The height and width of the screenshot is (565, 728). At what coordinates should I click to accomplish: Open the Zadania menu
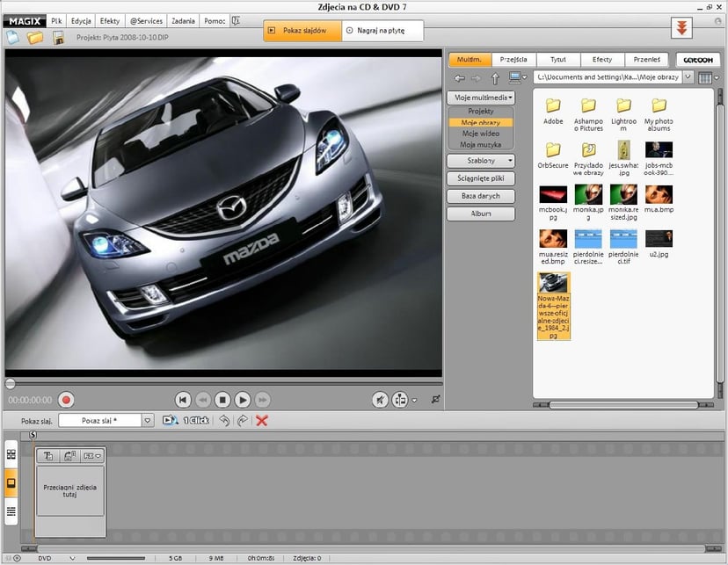[x=183, y=21]
